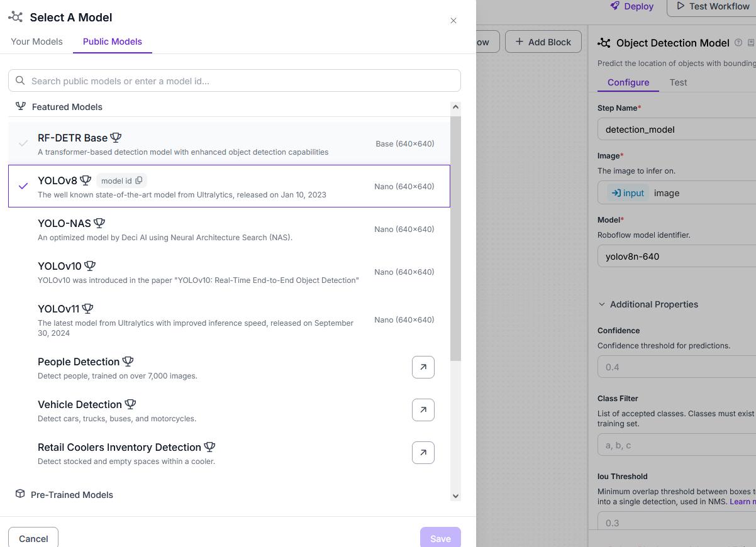This screenshot has width=756, height=547.
Task: Click the model list scroll up arrow
Action: point(456,108)
